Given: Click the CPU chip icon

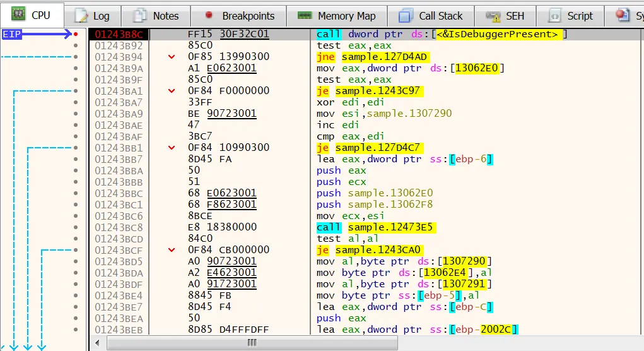Looking at the screenshot, I should coord(19,15).
